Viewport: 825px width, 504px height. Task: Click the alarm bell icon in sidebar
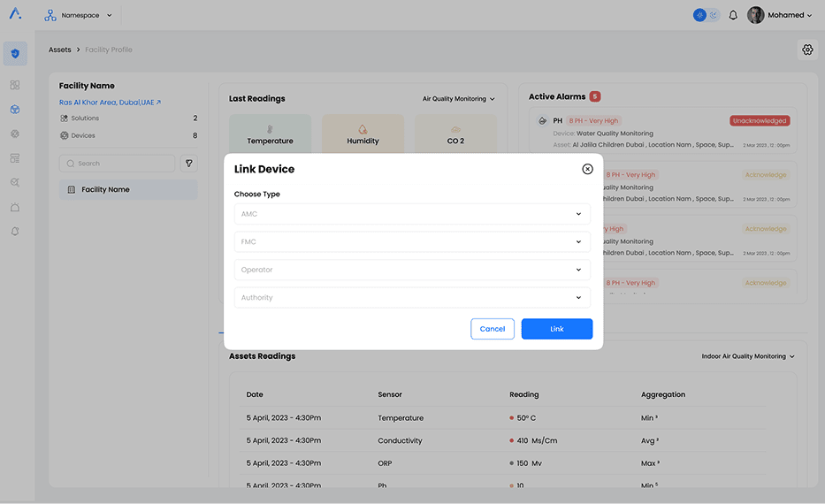[x=15, y=232]
